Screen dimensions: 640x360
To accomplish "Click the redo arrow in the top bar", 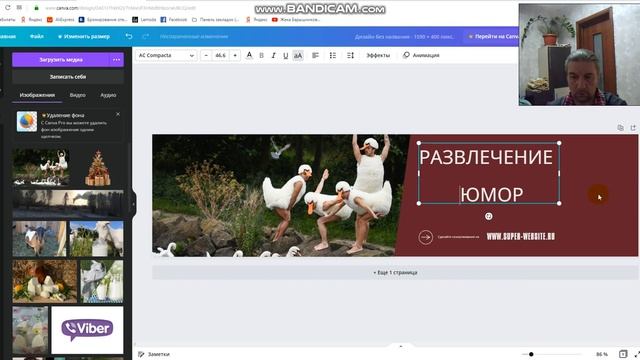I will 145,36.
